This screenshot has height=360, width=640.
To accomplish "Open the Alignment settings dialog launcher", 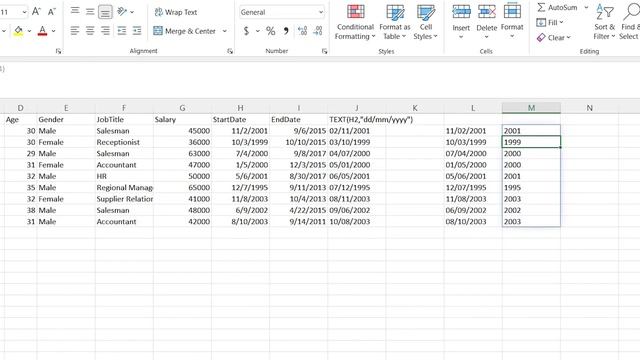I will [x=230, y=51].
